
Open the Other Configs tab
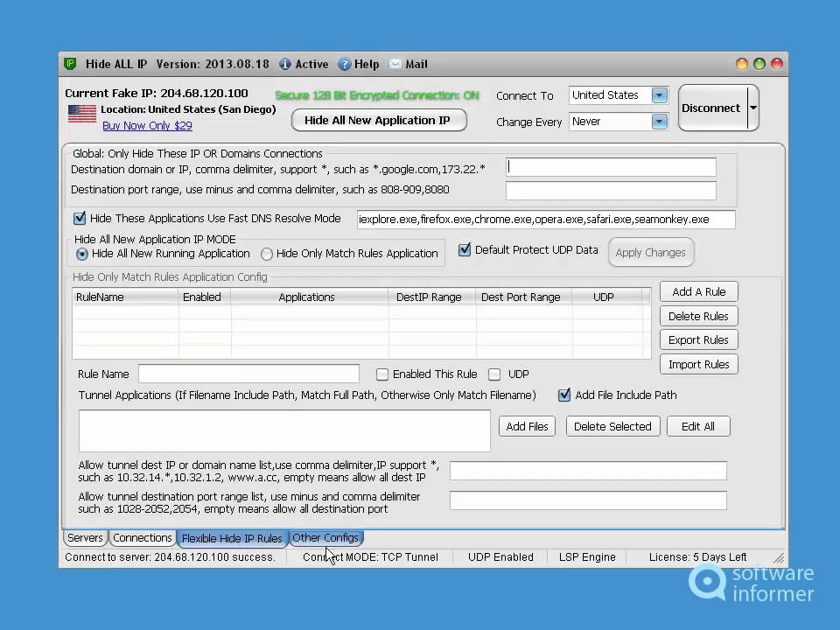coord(325,537)
